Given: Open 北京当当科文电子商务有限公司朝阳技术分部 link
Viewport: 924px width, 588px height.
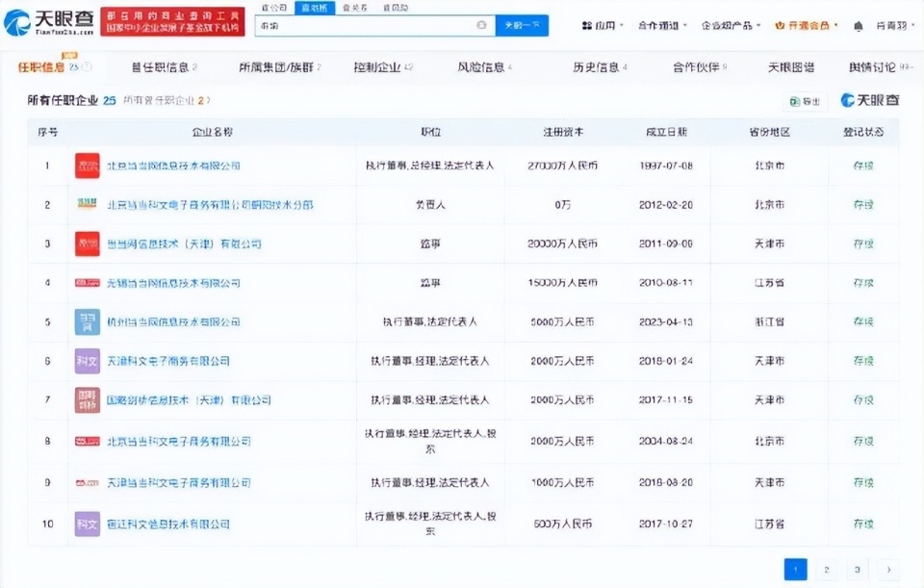Looking at the screenshot, I should coord(211,204).
